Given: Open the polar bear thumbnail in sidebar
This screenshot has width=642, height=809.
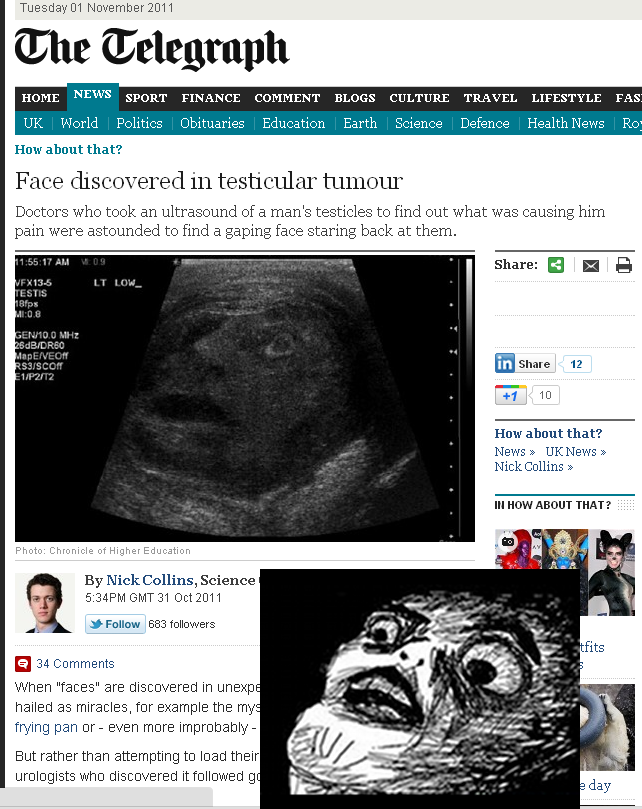Looking at the screenshot, I should tap(607, 727).
